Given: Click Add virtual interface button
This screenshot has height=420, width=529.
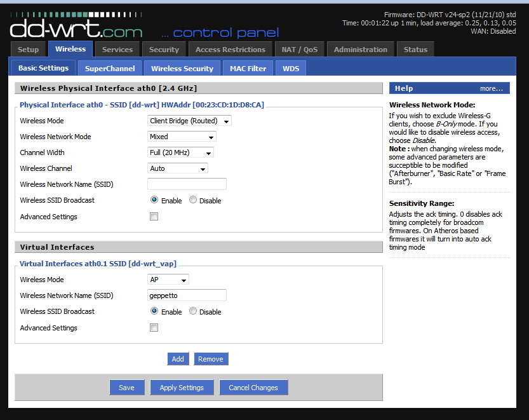Looking at the screenshot, I should (x=178, y=359).
